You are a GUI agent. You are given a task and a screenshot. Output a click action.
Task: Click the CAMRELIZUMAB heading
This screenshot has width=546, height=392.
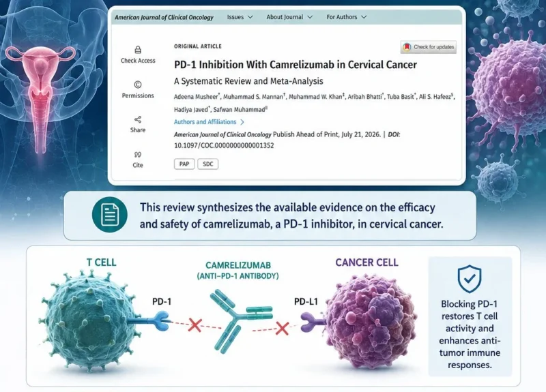(238, 265)
